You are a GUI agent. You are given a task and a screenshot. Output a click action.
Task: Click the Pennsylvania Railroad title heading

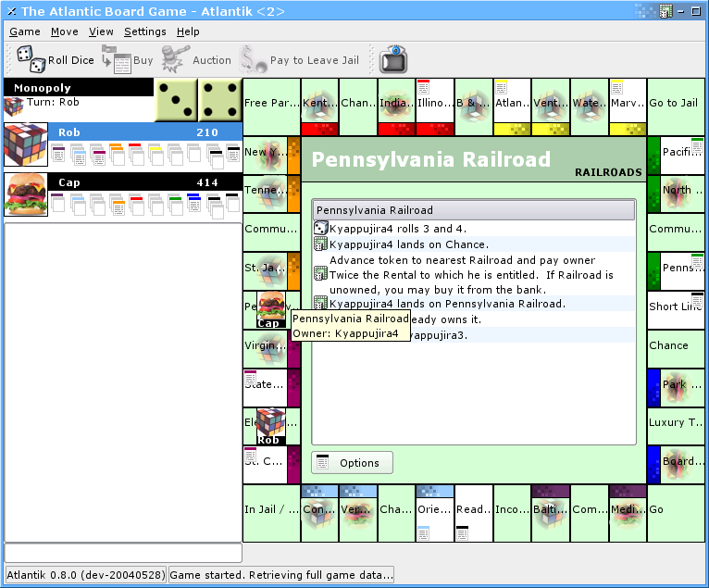(431, 159)
